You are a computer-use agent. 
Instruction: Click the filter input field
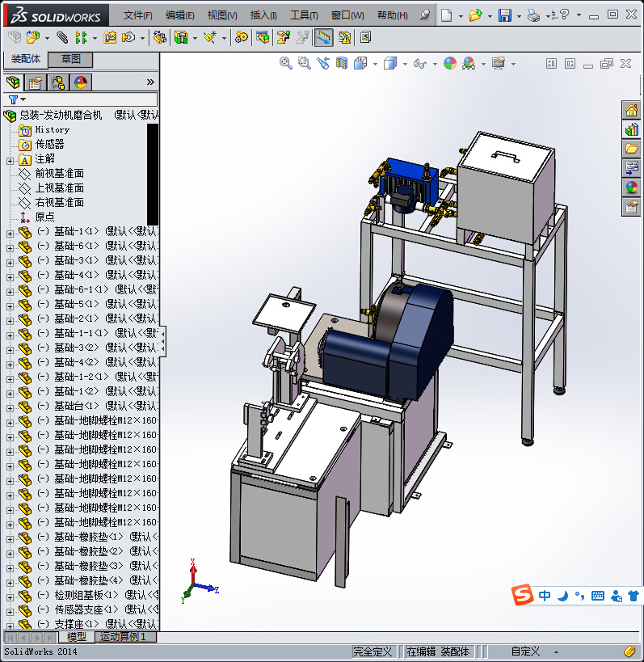[x=91, y=99]
